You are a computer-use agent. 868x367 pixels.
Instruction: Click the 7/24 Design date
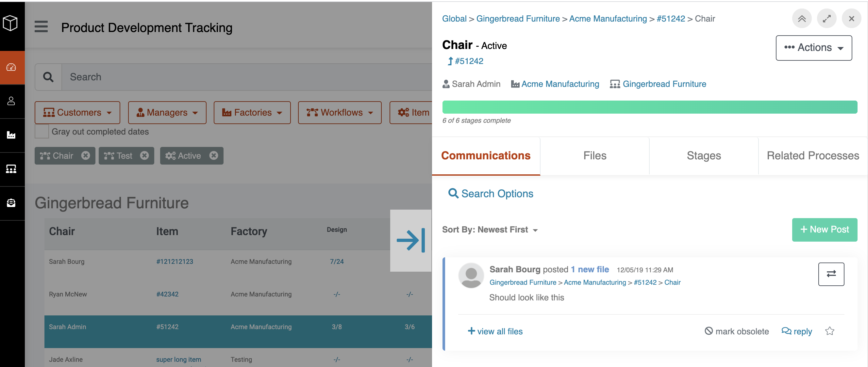(x=337, y=262)
